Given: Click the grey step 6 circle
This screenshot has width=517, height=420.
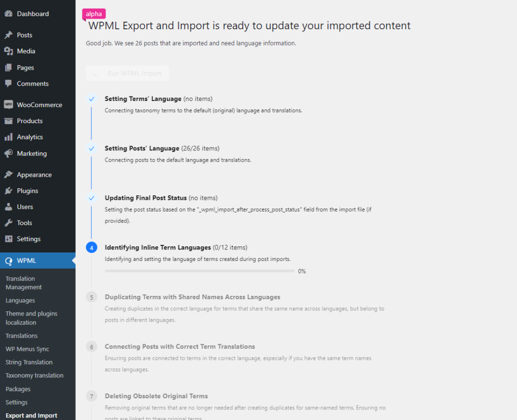Looking at the screenshot, I should (92, 347).
